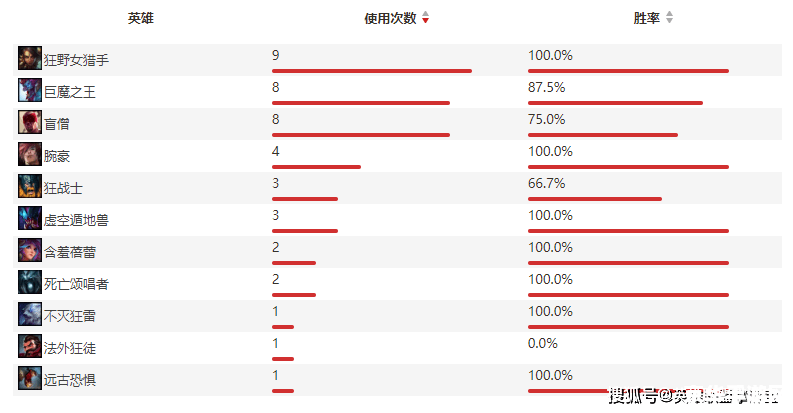793x413 pixels.
Task: Open the 法外狂徒 champion portrait
Action: click(x=30, y=347)
